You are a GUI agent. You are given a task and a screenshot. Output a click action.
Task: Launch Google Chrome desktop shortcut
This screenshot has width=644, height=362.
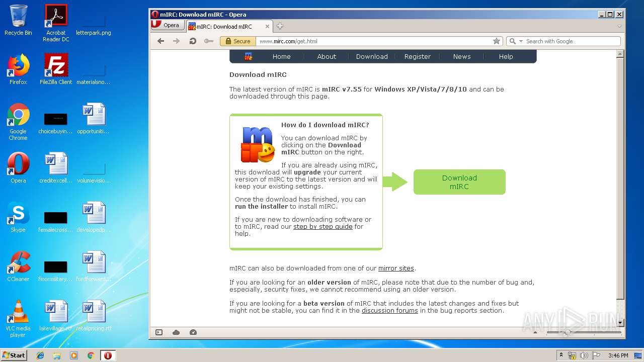coord(18,122)
